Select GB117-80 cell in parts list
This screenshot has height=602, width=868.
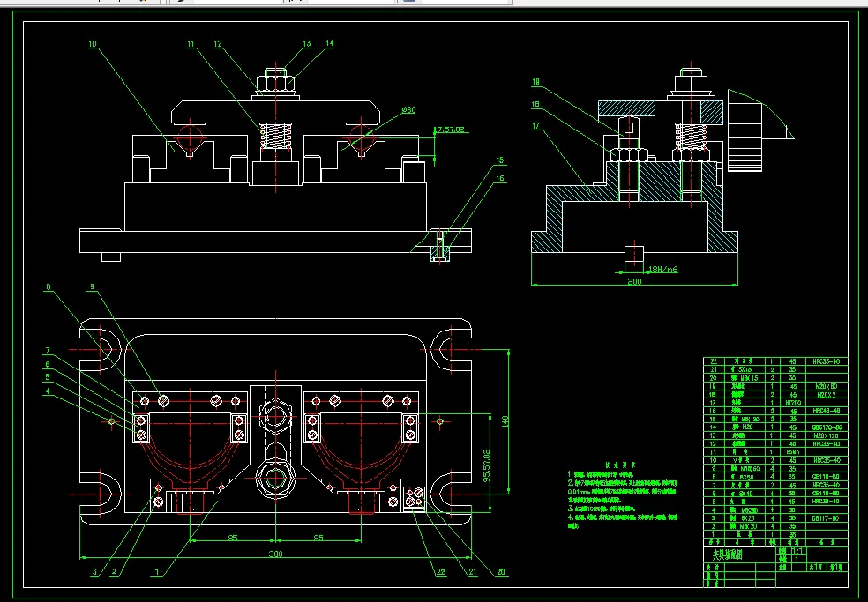827,518
